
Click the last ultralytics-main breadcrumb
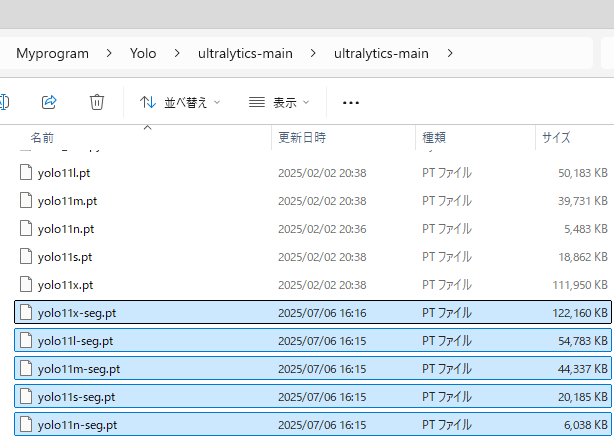[x=381, y=53]
